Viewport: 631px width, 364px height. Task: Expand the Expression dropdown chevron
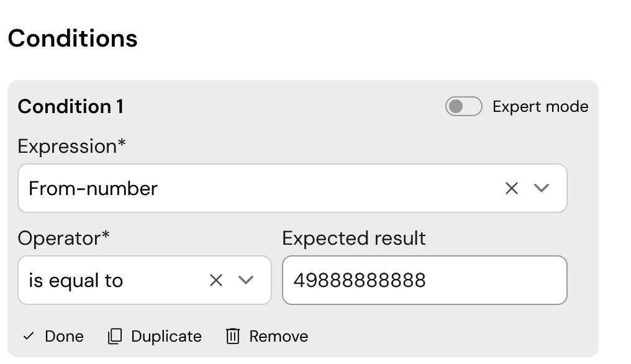tap(542, 188)
